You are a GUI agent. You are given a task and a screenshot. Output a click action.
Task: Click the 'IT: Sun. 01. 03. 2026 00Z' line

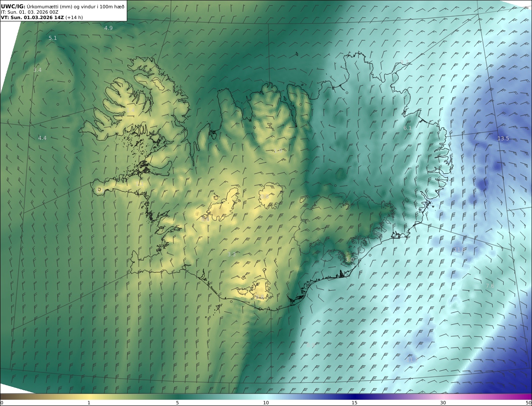coord(30,12)
